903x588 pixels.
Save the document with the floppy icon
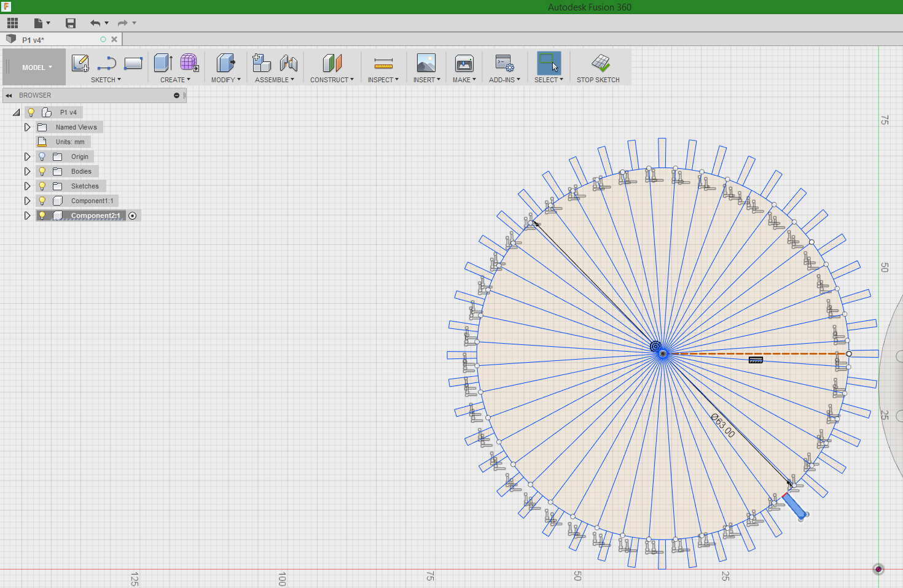(x=71, y=23)
